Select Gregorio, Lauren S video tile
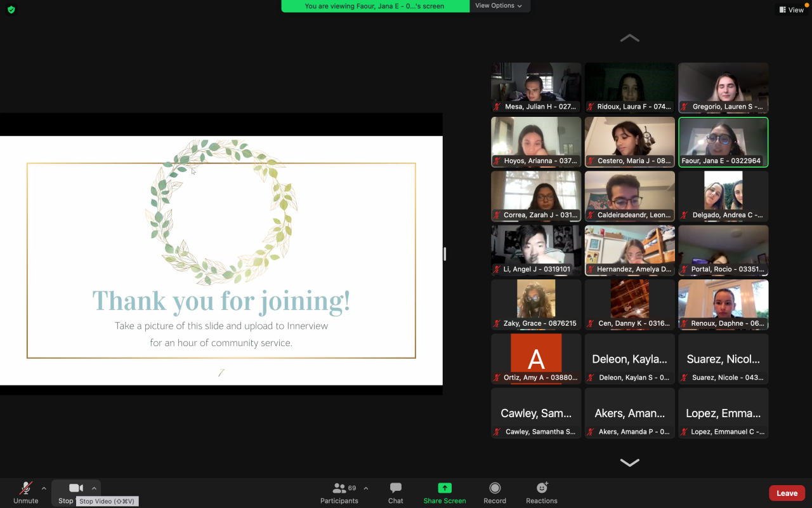 [723, 88]
